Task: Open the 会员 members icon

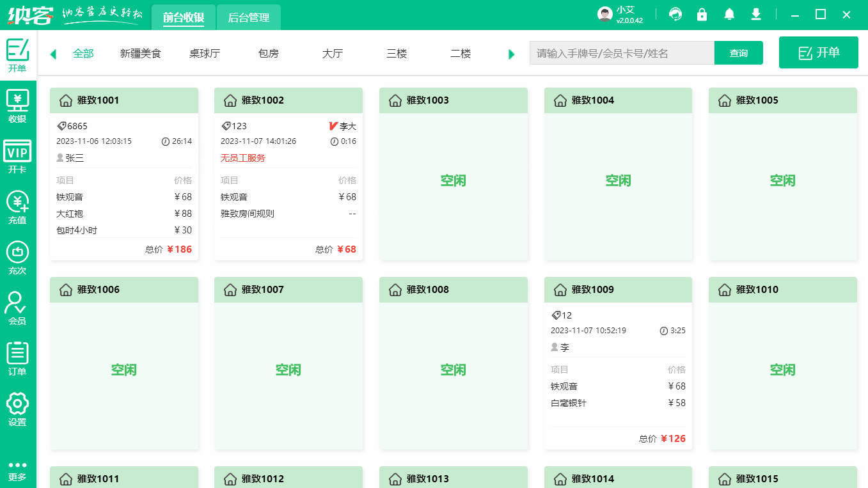Action: pyautogui.click(x=17, y=306)
